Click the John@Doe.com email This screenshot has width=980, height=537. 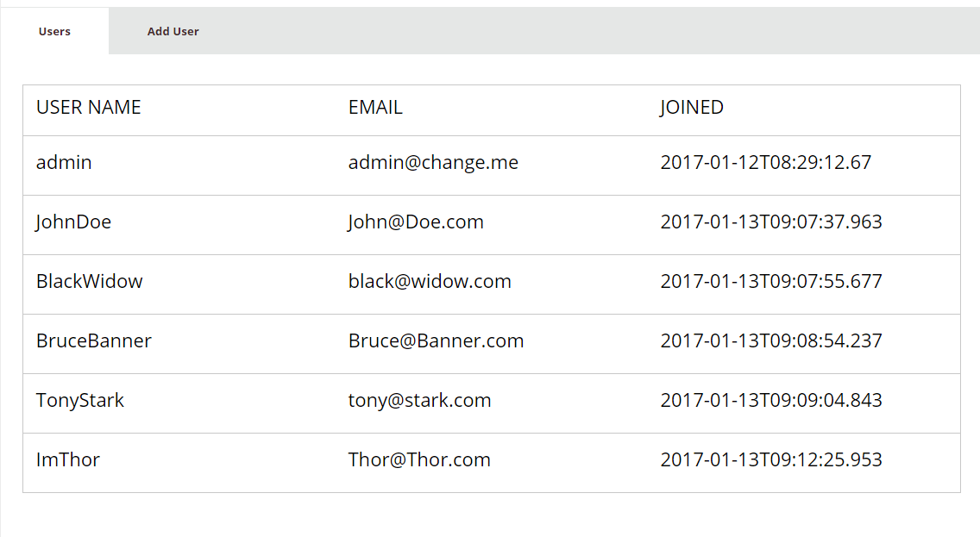(x=416, y=222)
